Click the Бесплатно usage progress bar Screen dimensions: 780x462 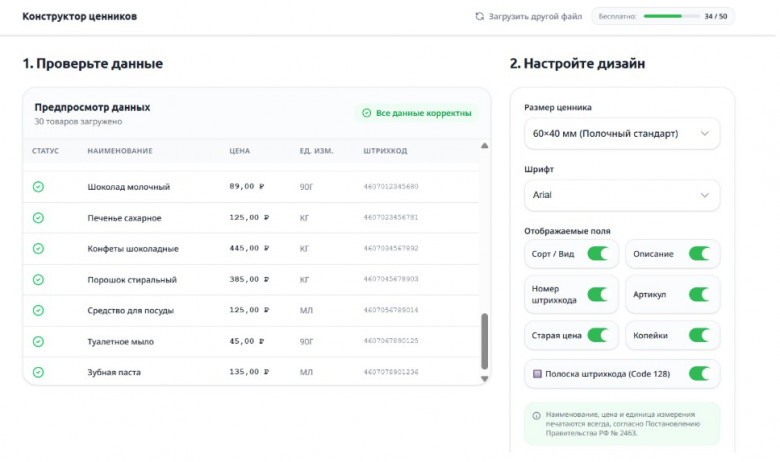671,16
